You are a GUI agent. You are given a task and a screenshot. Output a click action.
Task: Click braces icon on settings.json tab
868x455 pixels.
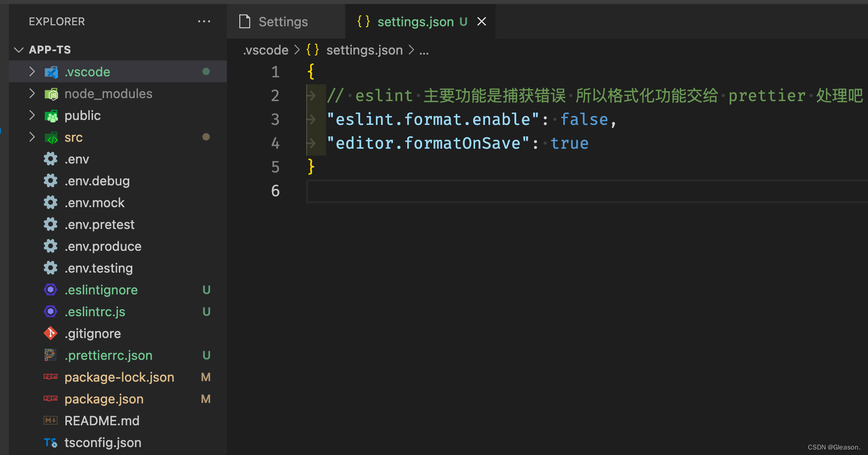(364, 21)
